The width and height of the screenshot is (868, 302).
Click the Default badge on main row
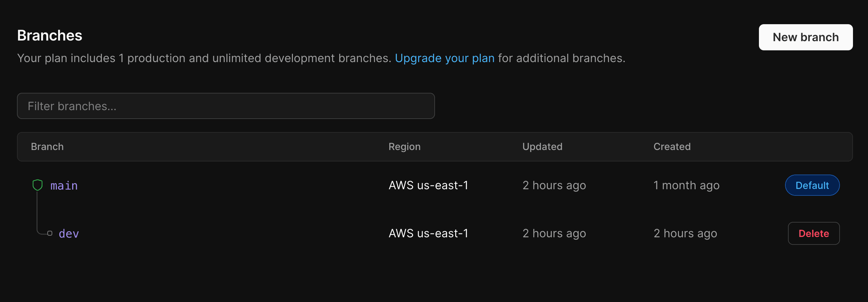(812, 185)
